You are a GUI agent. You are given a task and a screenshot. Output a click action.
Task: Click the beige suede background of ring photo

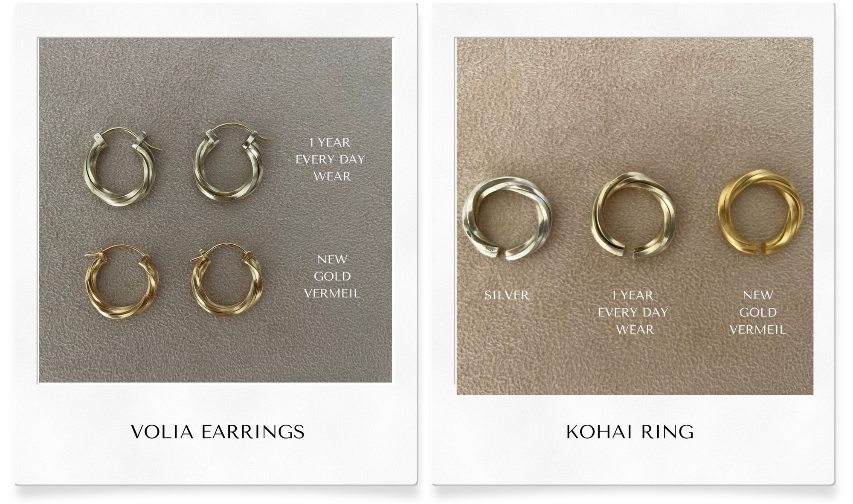[631, 107]
